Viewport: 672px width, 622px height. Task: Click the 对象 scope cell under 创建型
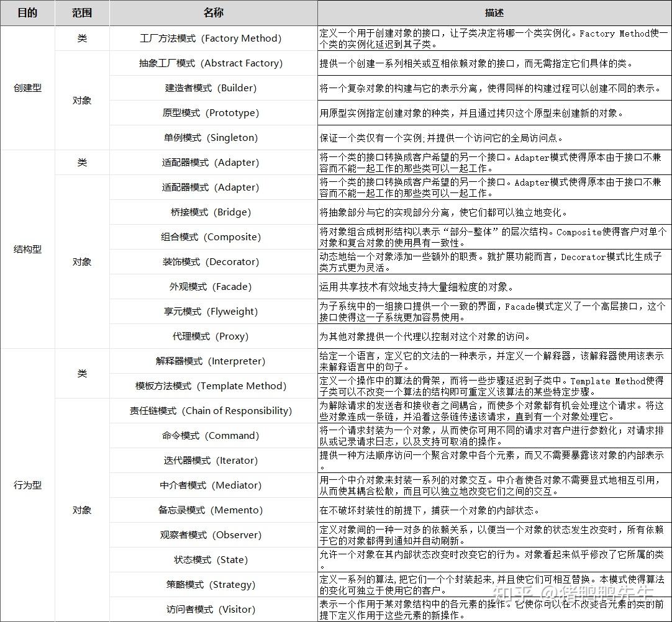click(x=82, y=100)
